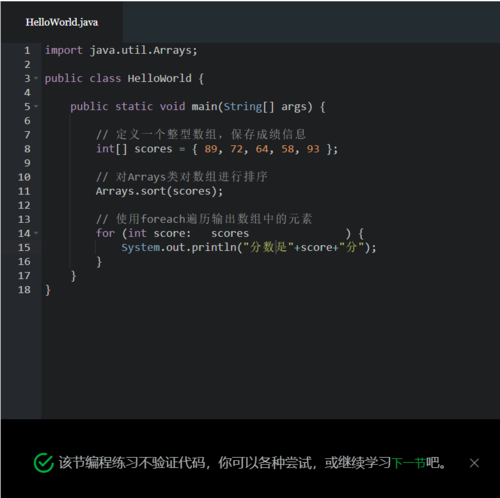Click the number 93 in the scores array

313,149
